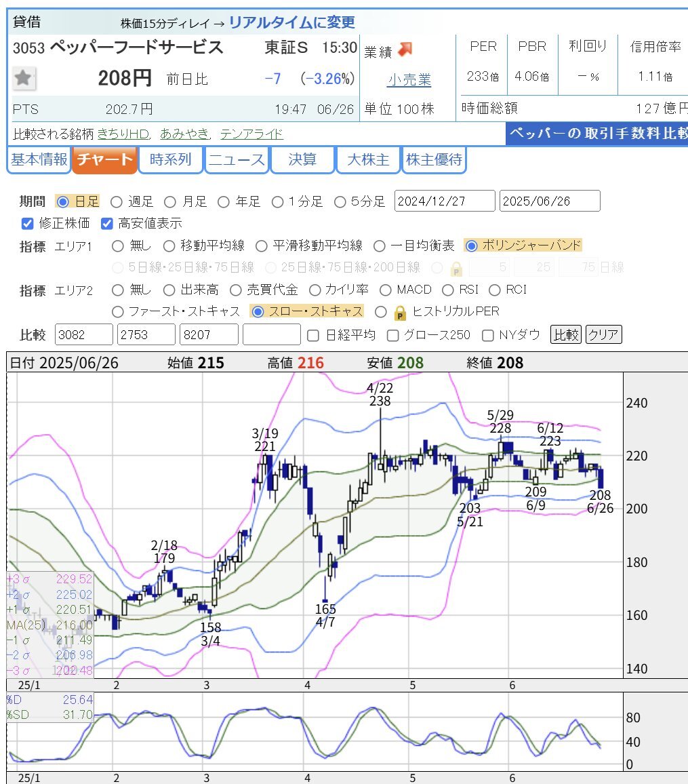Open the チャート tab

[104, 160]
